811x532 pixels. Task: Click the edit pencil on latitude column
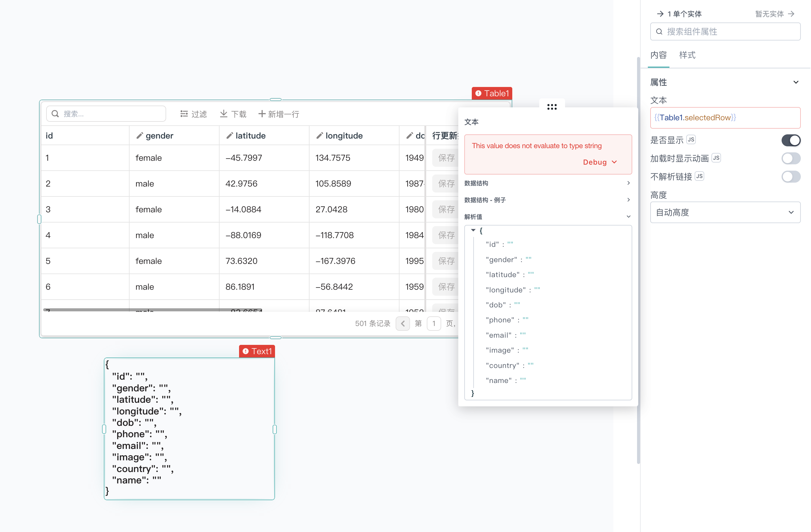point(230,136)
